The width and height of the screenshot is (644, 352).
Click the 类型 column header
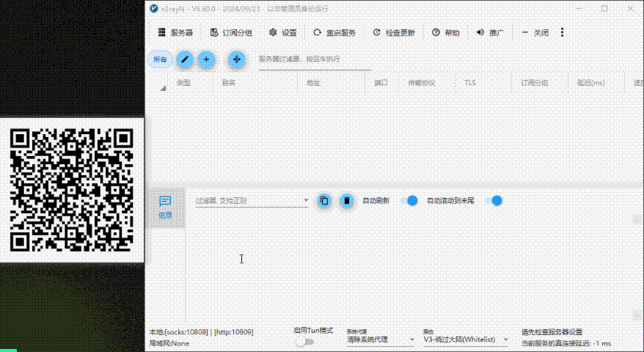(190, 83)
